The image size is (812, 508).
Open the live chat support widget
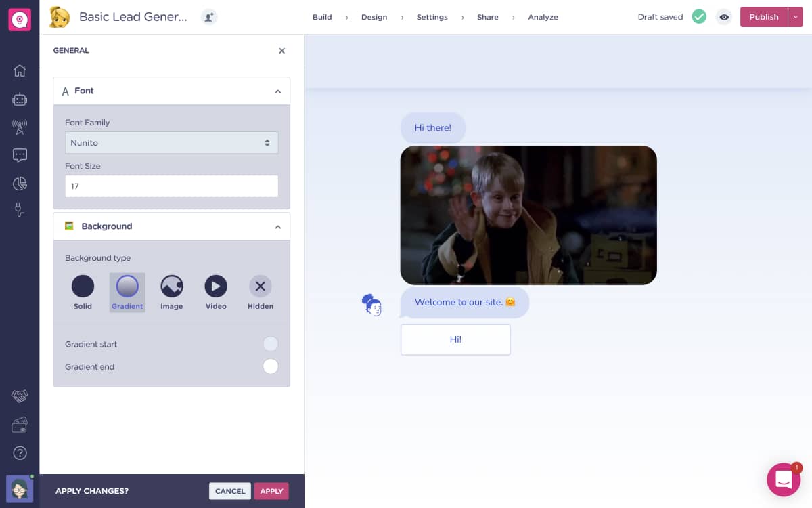click(x=784, y=480)
